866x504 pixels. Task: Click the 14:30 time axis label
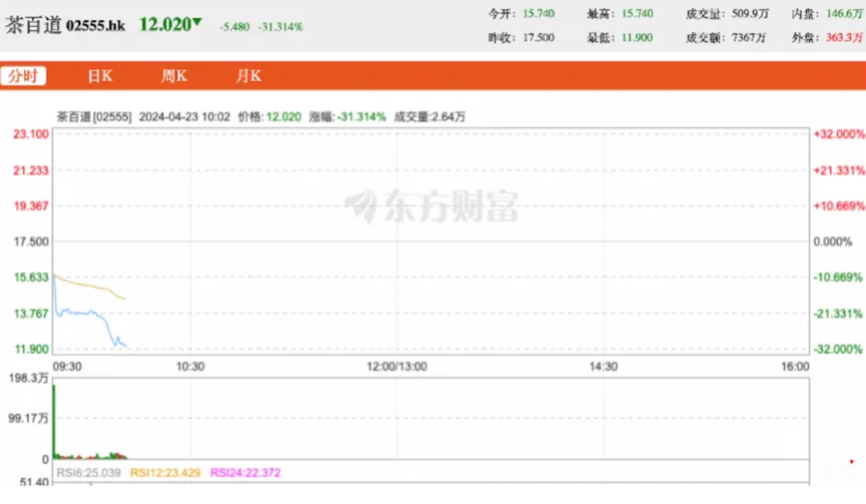point(604,366)
